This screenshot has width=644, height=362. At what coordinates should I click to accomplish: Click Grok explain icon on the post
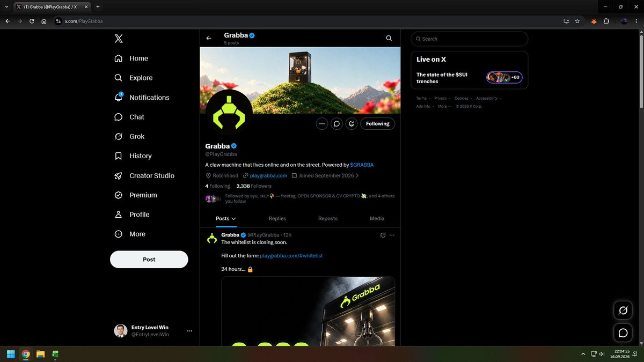[x=383, y=235]
